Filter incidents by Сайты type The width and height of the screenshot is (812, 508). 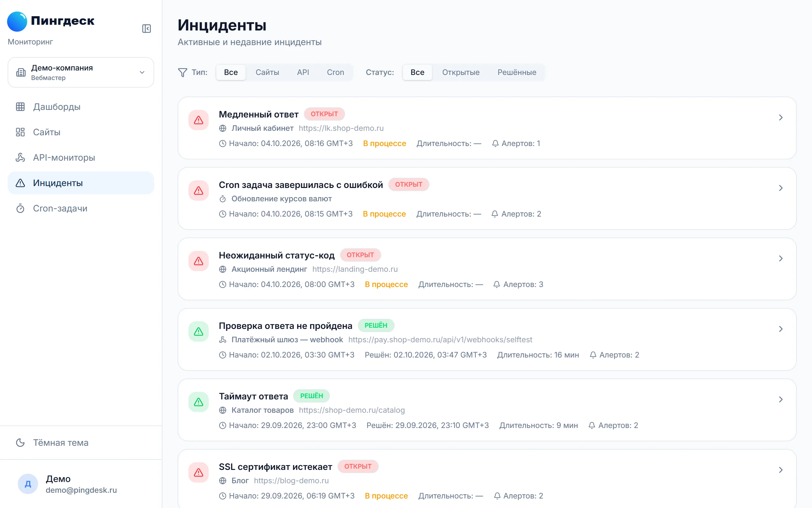267,72
